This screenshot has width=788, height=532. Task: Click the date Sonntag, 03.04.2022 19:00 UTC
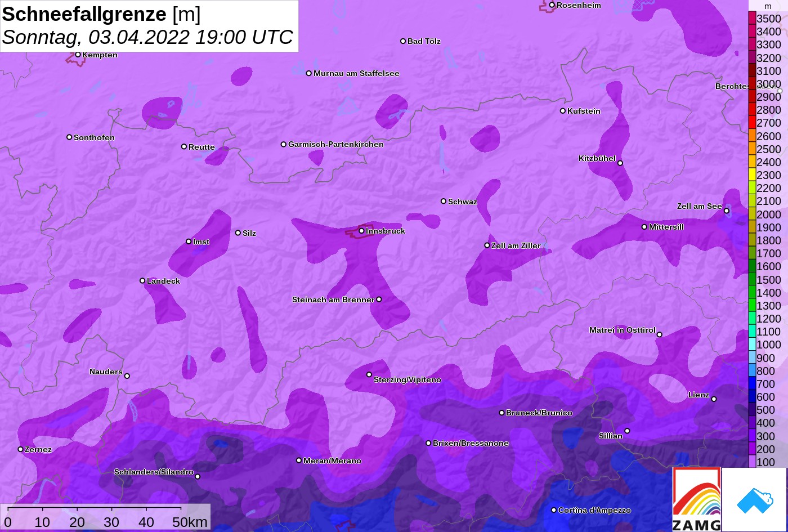[148, 37]
